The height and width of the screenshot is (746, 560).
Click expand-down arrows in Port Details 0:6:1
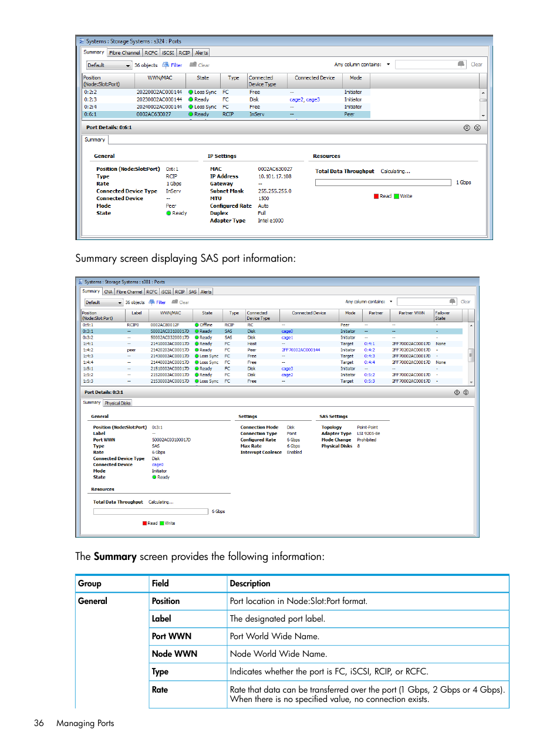[x=477, y=127]
